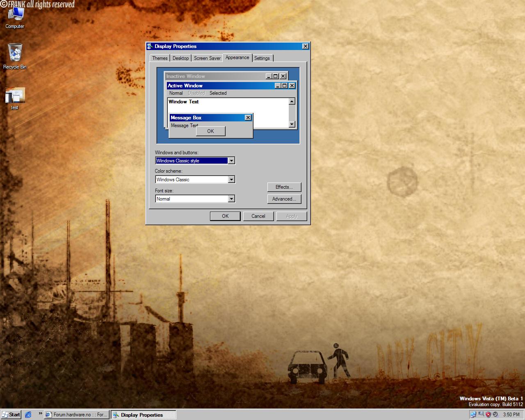Open the Screen Saver tab
The width and height of the screenshot is (525, 420).
(x=207, y=58)
